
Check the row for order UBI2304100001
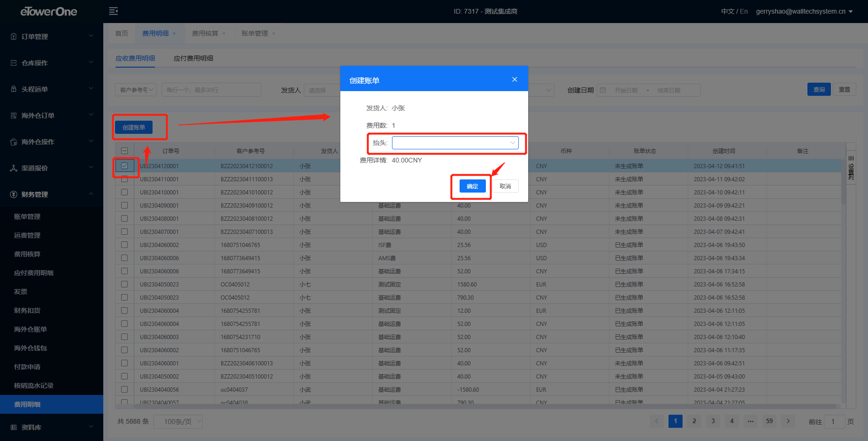click(124, 192)
